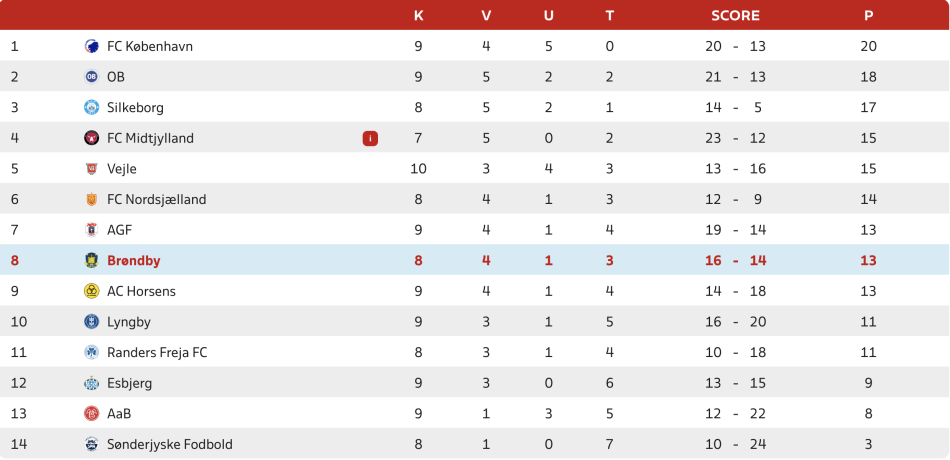This screenshot has height=460, width=950.
Task: Click the FC Midtjylland club crest
Action: pyautogui.click(x=91, y=138)
